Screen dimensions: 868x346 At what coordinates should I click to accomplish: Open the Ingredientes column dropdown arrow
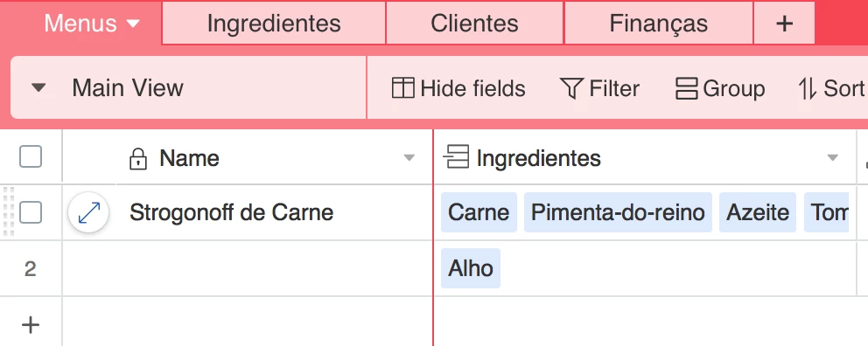[833, 158]
